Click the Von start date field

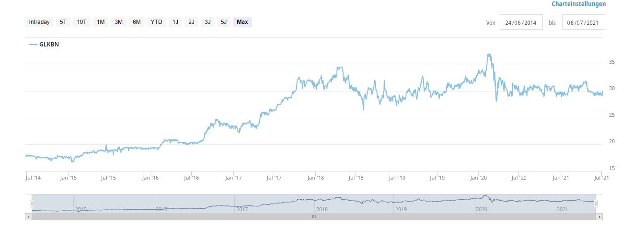click(x=521, y=23)
